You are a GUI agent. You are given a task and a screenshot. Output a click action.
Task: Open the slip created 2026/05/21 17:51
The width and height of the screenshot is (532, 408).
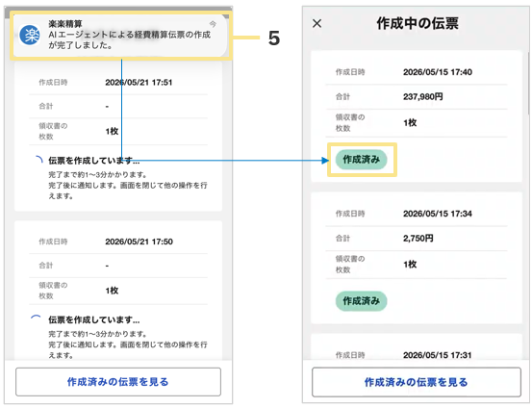click(x=118, y=136)
